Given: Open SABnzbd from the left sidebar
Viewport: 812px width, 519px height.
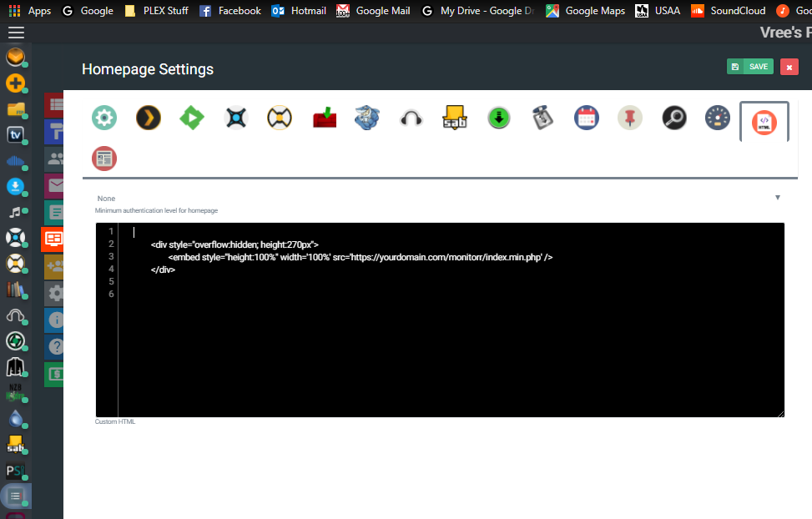Looking at the screenshot, I should point(15,445).
